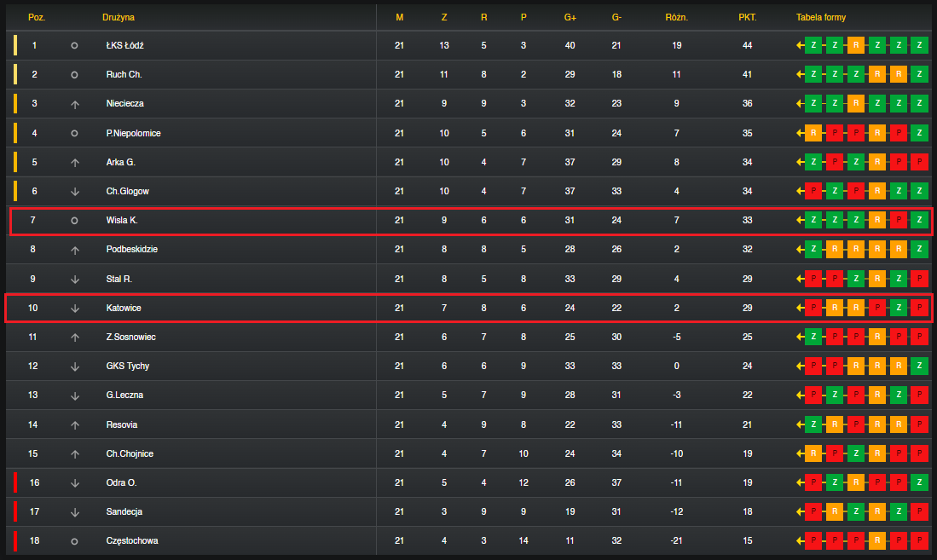Click the yellow form arrow for ŁKS Łódź

(800, 45)
